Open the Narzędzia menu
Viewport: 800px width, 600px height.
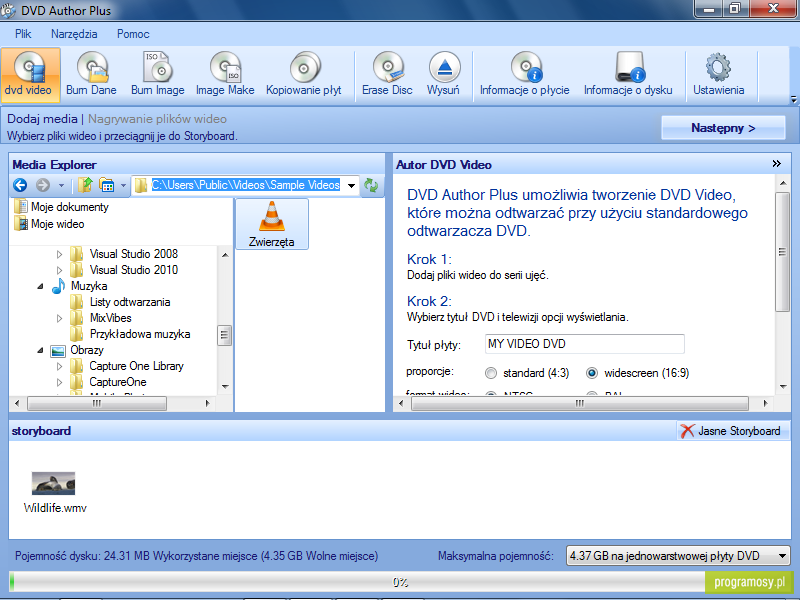(x=74, y=34)
